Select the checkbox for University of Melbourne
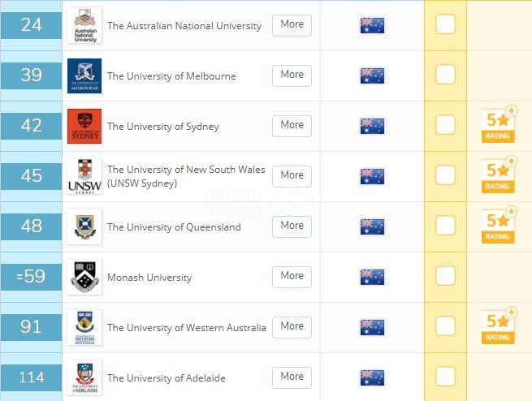532x401 pixels. [x=445, y=75]
